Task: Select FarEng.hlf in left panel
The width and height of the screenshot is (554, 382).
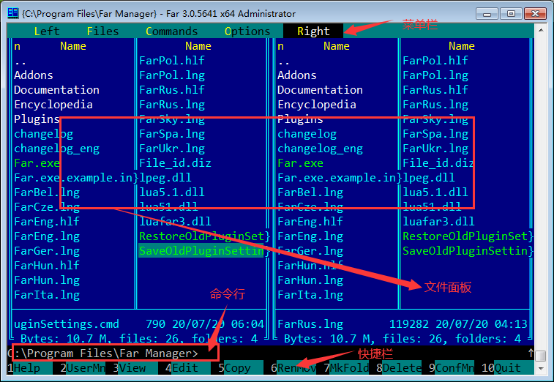Action: click(47, 222)
